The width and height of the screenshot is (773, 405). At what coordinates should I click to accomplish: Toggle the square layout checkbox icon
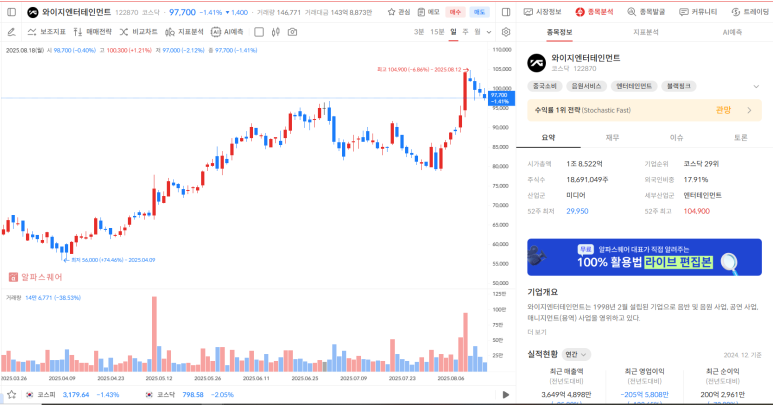point(259,32)
